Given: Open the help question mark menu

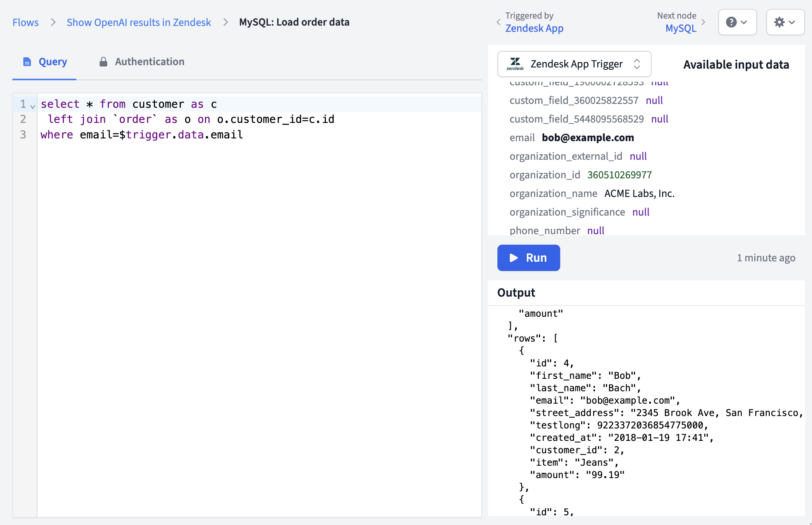Looking at the screenshot, I should click(737, 22).
